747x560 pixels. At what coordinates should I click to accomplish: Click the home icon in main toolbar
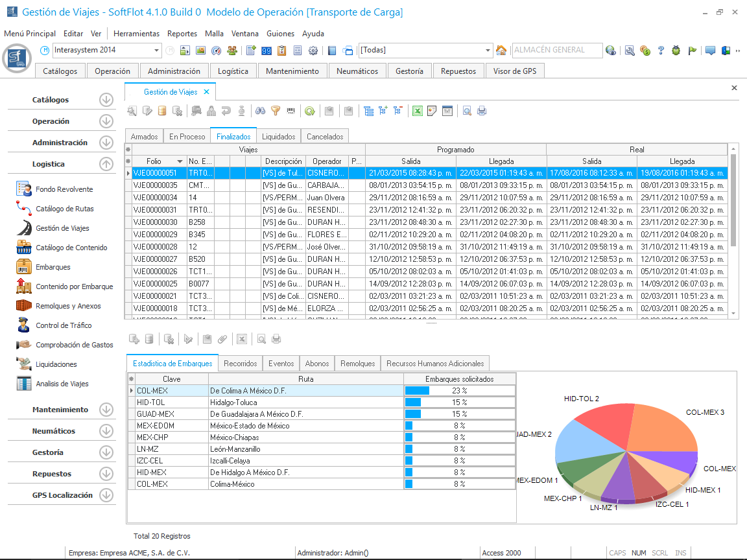[501, 51]
